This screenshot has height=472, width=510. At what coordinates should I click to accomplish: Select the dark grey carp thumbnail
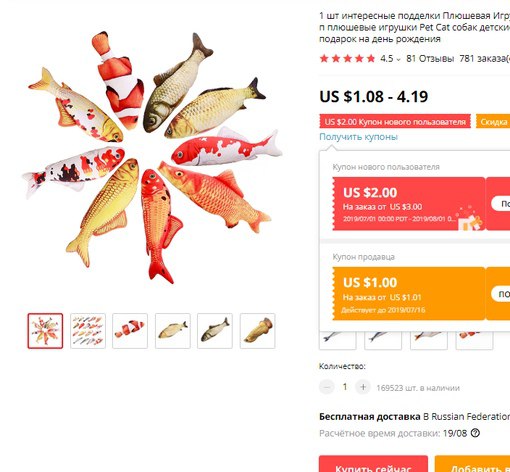point(215,331)
